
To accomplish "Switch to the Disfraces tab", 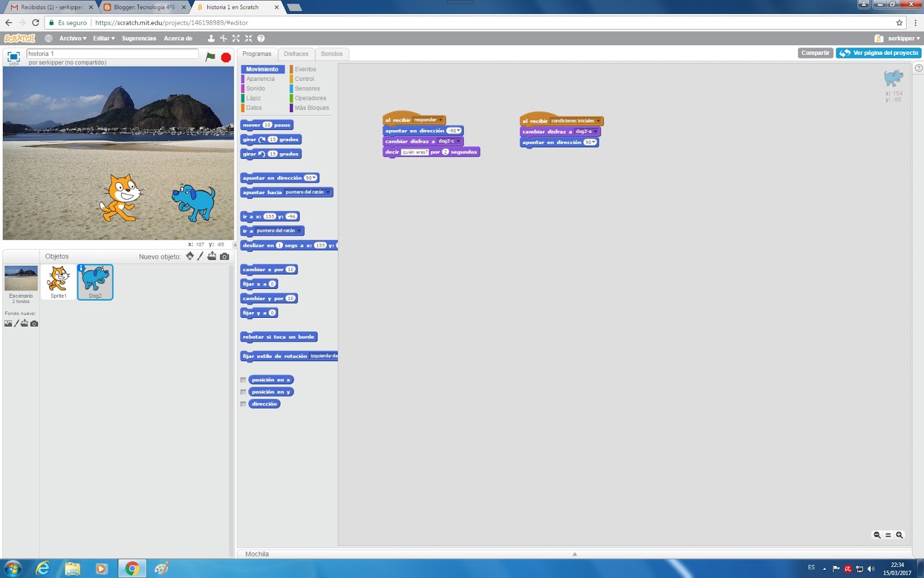I will coord(296,53).
